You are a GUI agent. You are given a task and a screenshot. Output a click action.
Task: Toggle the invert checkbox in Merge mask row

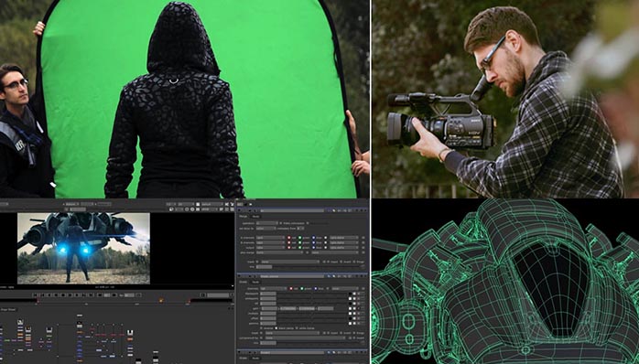(341, 262)
